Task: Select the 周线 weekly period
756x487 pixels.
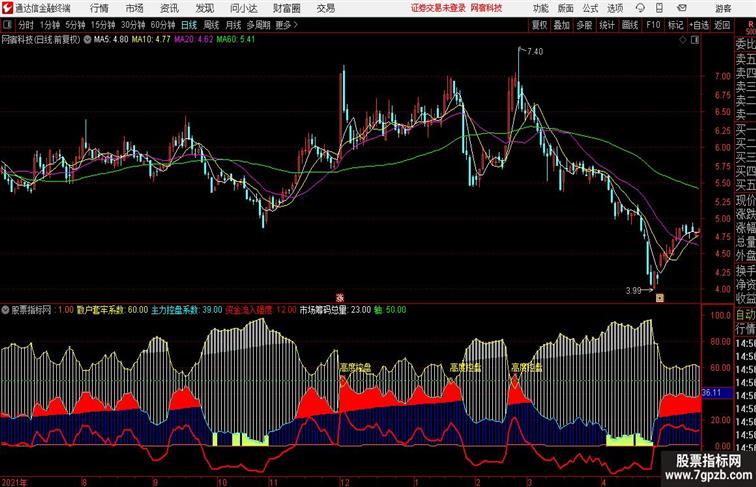Action: [211, 25]
